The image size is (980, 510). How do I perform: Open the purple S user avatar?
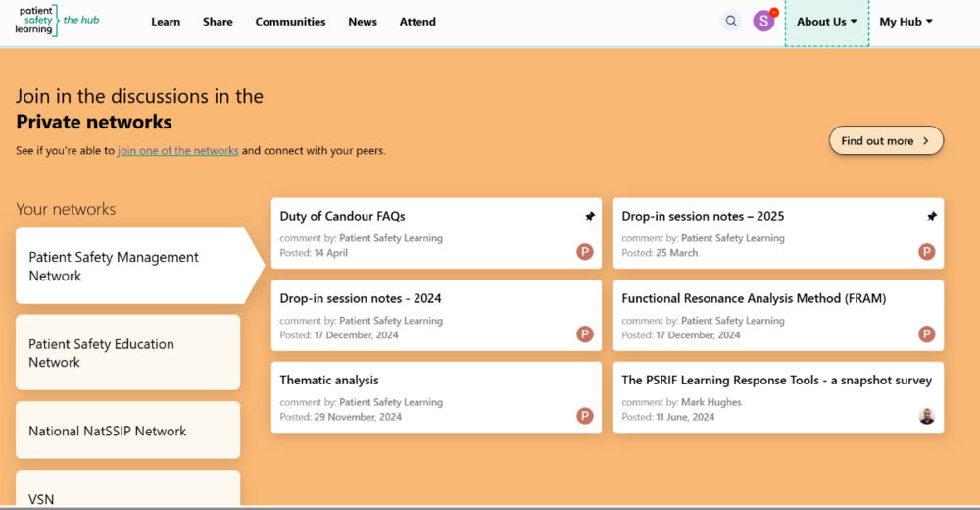pos(763,22)
